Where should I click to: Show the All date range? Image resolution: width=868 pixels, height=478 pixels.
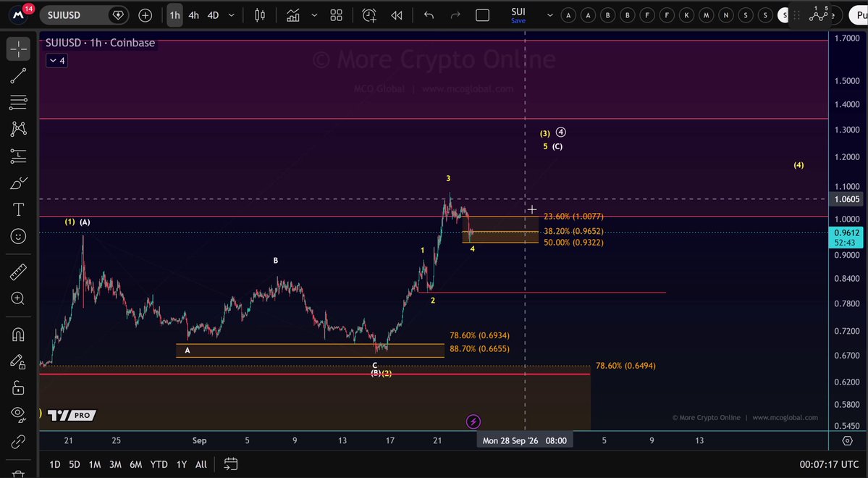201,465
